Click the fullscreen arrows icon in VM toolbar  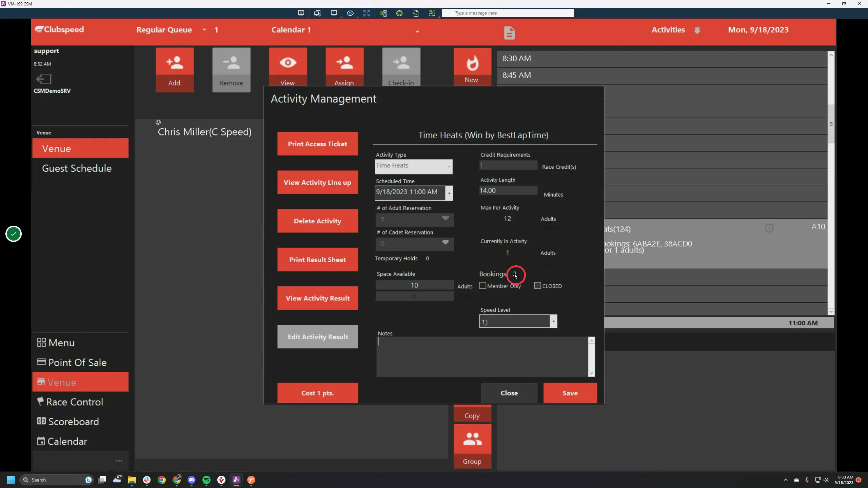coord(367,13)
